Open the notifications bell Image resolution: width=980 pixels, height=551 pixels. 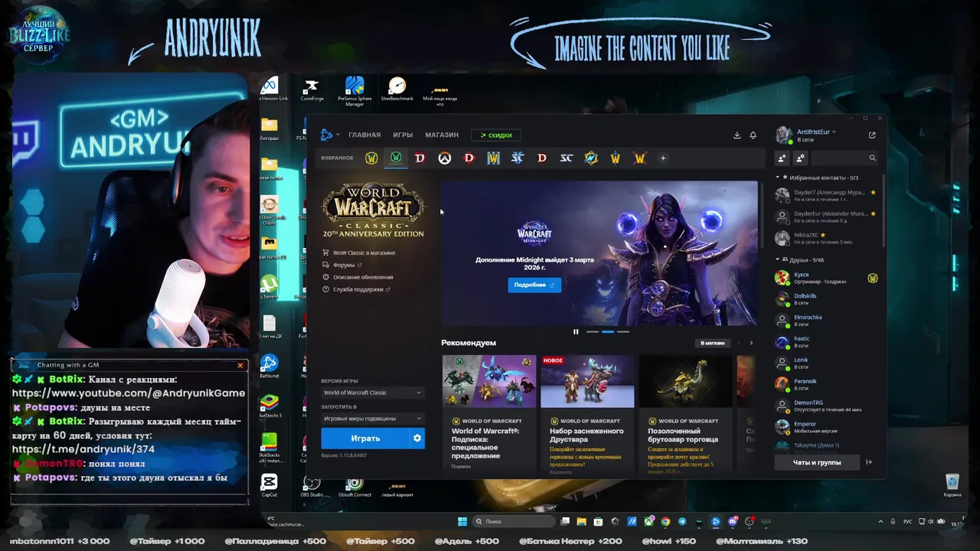pos(753,135)
